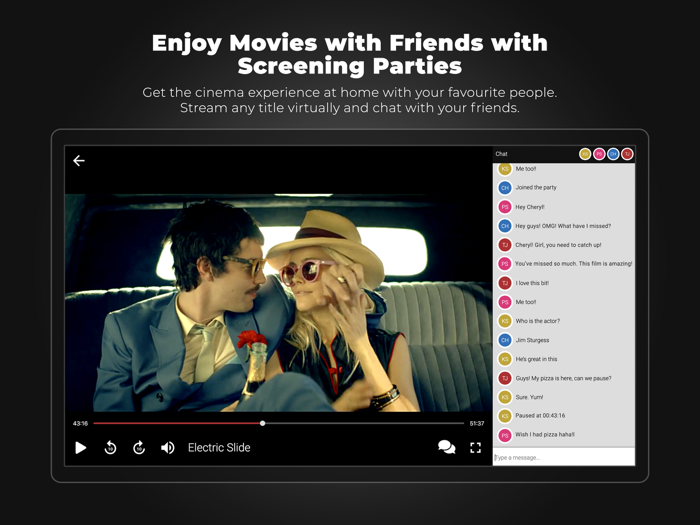Click the TJ avatar beside 'you need to catch up!'

(505, 245)
